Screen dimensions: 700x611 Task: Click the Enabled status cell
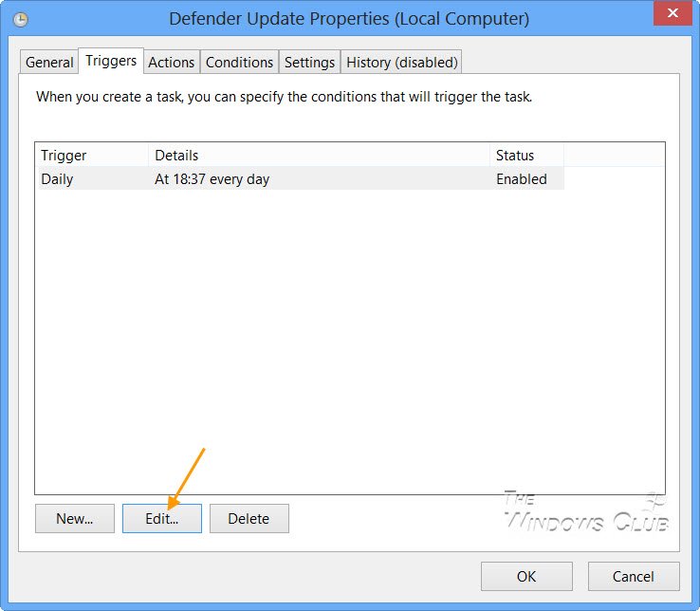pyautogui.click(x=522, y=179)
